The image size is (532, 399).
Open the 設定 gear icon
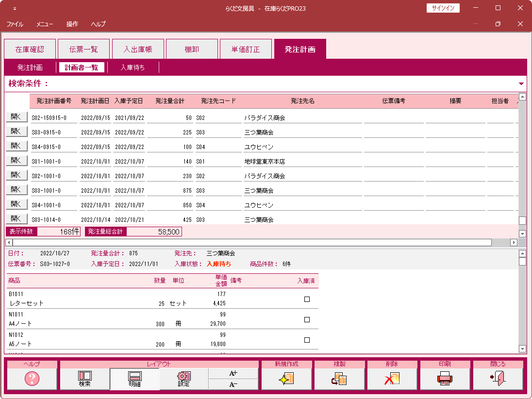point(184,379)
